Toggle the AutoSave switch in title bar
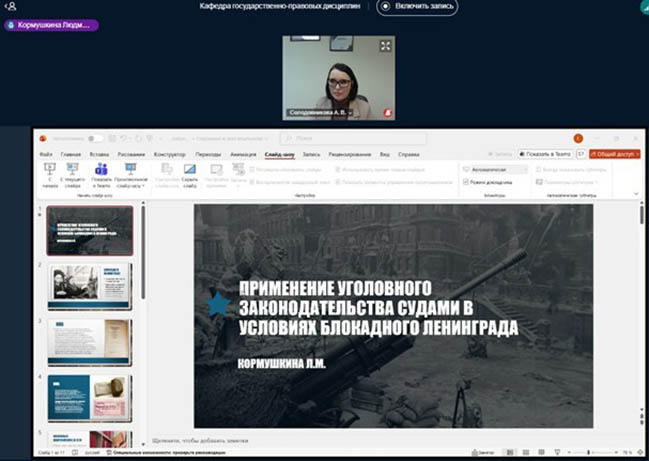649x461 pixels. tap(95, 138)
